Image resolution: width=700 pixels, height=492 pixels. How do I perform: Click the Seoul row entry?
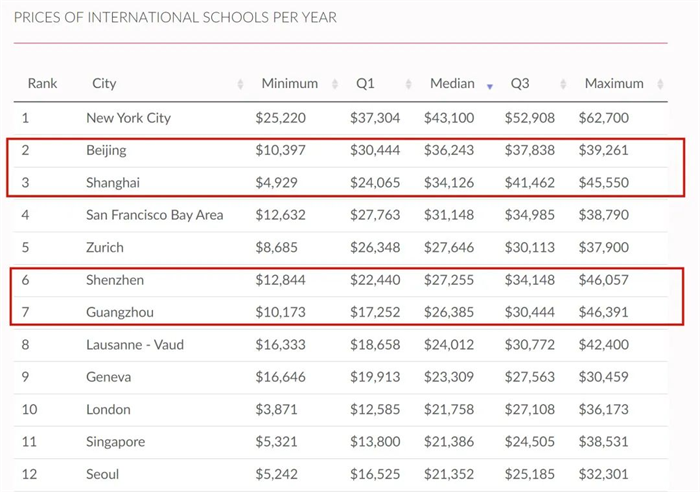tap(341, 474)
